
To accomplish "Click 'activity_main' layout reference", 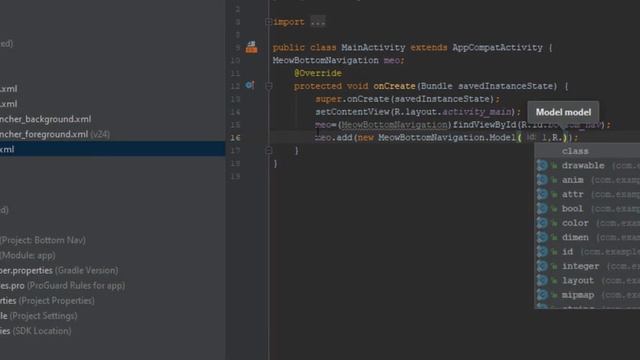I will pyautogui.click(x=477, y=112).
